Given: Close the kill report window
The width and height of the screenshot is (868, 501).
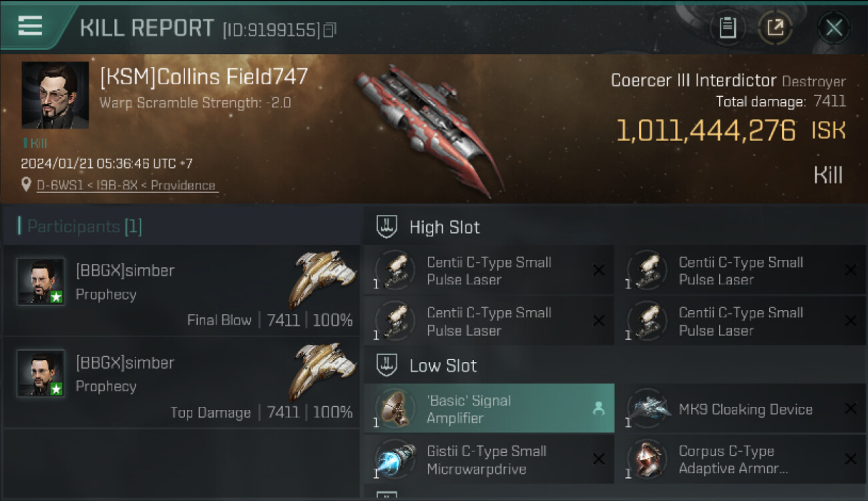Looking at the screenshot, I should click(x=834, y=28).
